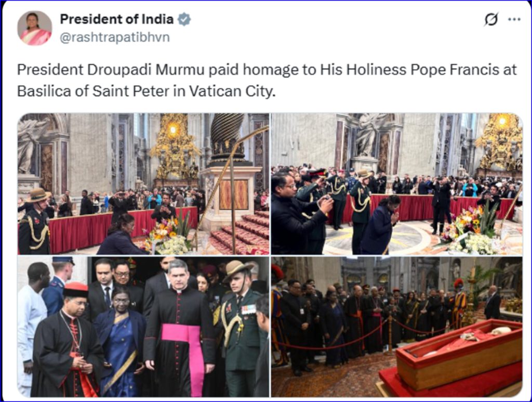This screenshot has width=532, height=402.
Task: Click the tweet text about Pope Francis
Action: pyautogui.click(x=267, y=80)
